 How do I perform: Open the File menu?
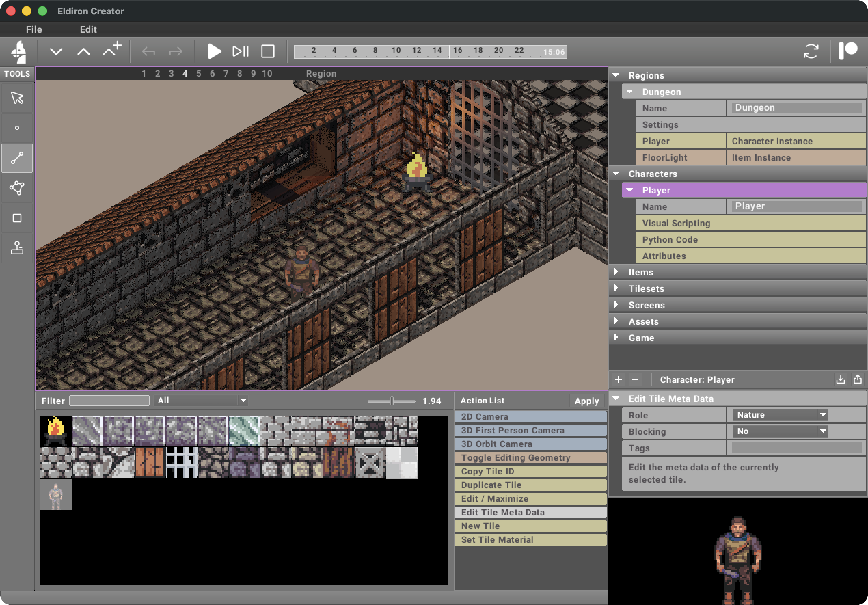33,29
